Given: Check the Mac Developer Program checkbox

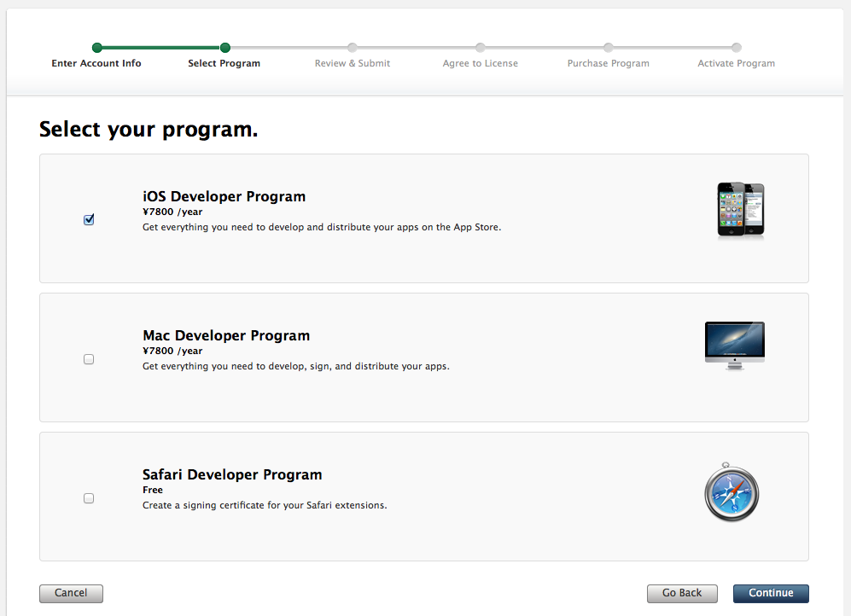Looking at the screenshot, I should [89, 359].
